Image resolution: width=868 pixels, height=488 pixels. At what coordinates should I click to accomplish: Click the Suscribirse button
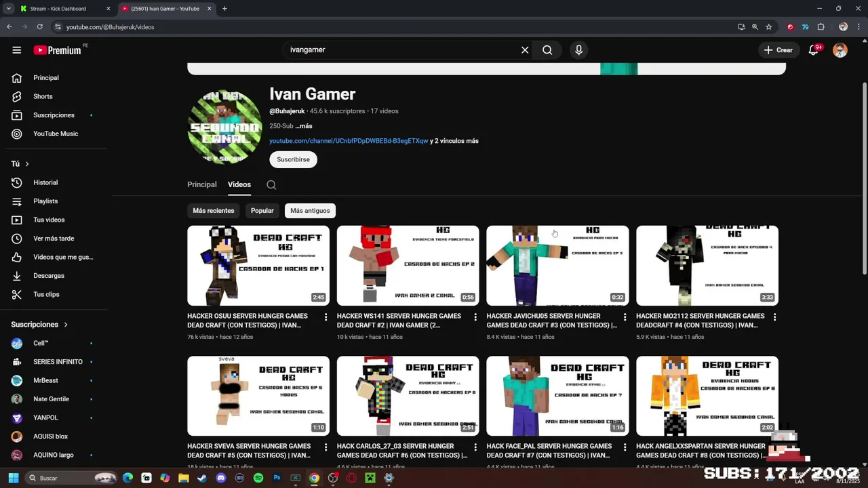[x=293, y=159]
